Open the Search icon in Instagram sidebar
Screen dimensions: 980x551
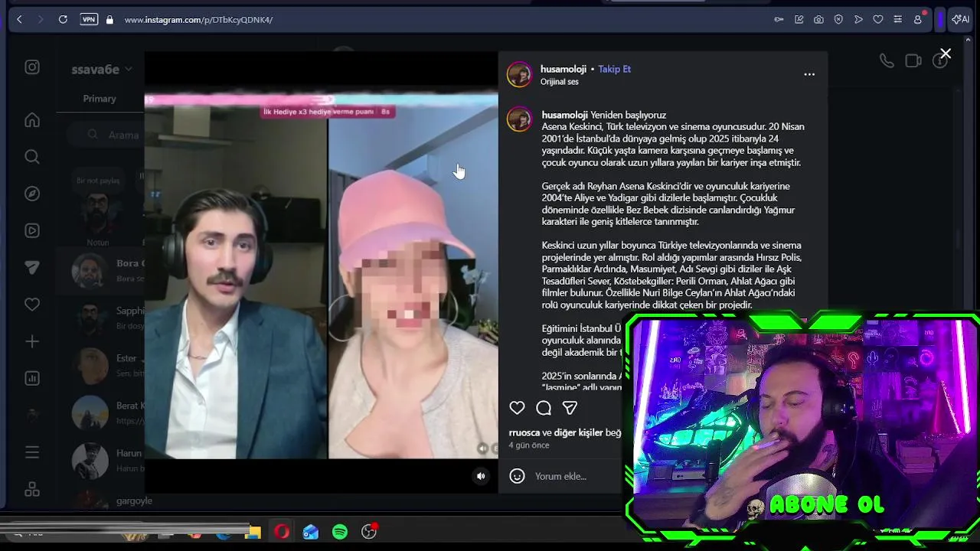32,157
